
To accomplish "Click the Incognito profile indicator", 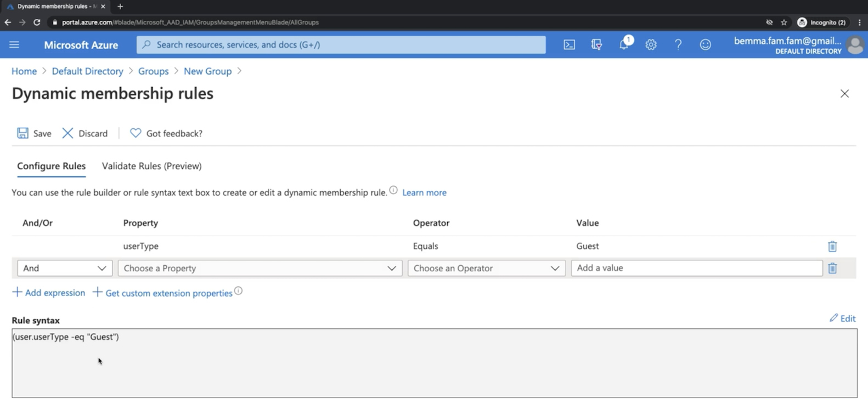I will pyautogui.click(x=821, y=22).
